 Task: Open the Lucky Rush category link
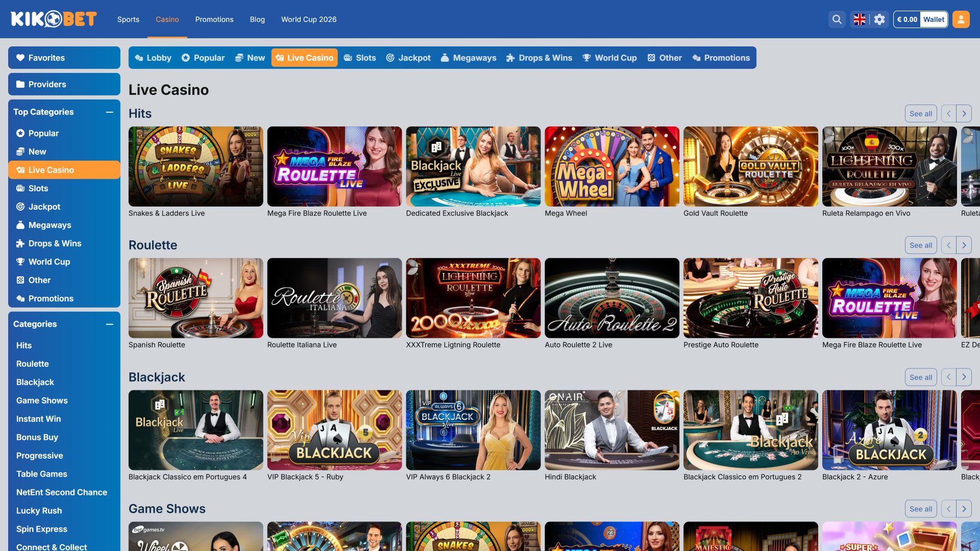39,511
